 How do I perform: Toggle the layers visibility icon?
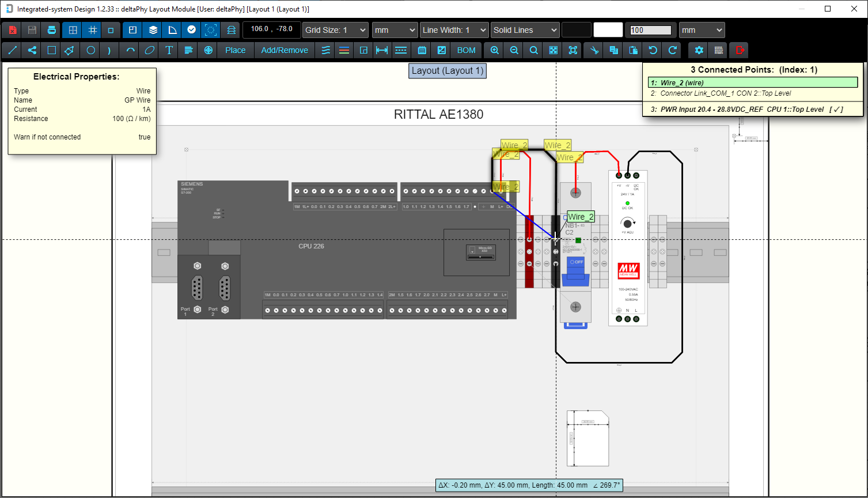click(x=151, y=29)
